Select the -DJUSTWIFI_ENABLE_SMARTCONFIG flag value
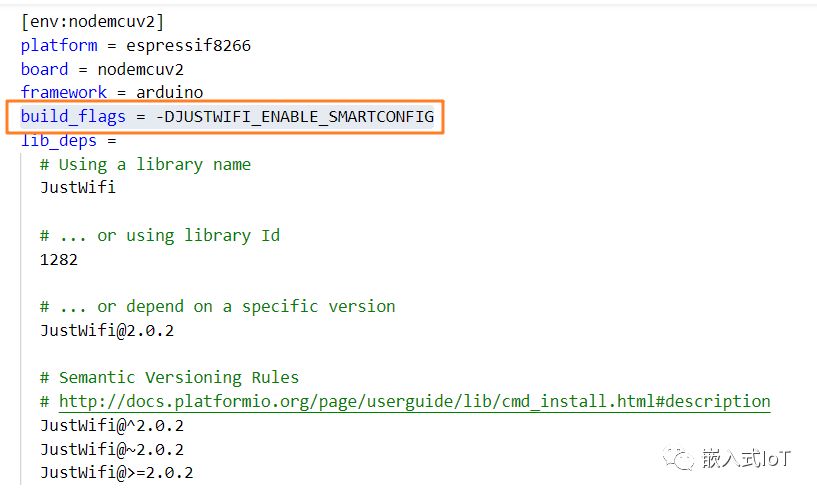This screenshot has height=494, width=817. 294,117
